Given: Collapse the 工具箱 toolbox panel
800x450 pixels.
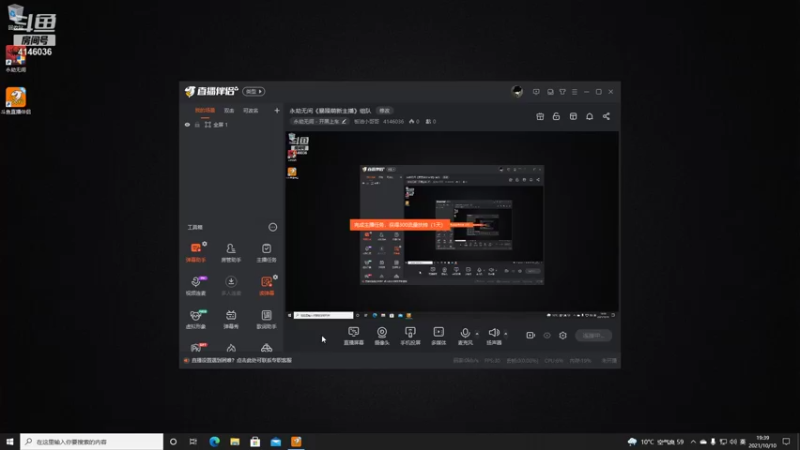Looking at the screenshot, I should 273,227.
